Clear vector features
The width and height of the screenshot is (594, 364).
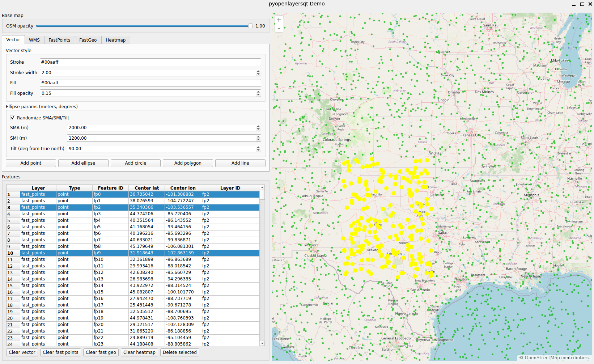(x=22, y=352)
